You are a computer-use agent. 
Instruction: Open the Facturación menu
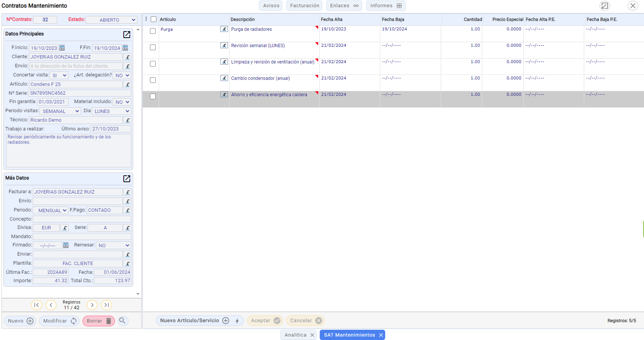pyautogui.click(x=304, y=6)
